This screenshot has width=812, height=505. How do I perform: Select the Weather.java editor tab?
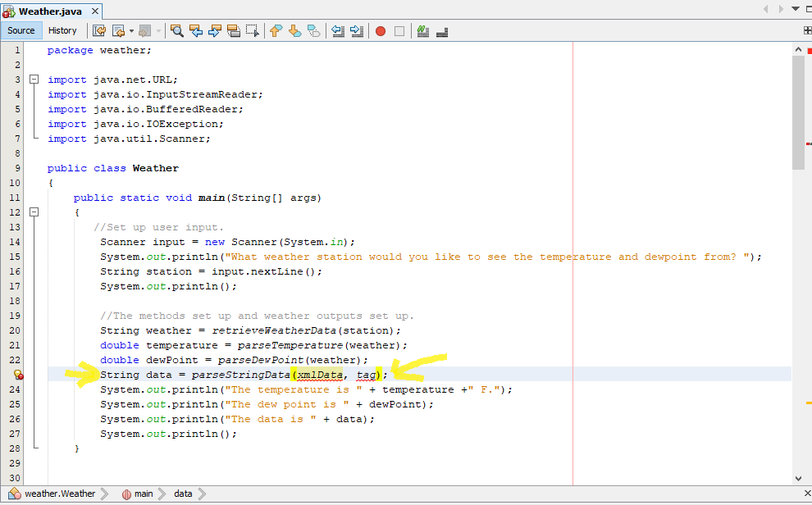(x=51, y=11)
